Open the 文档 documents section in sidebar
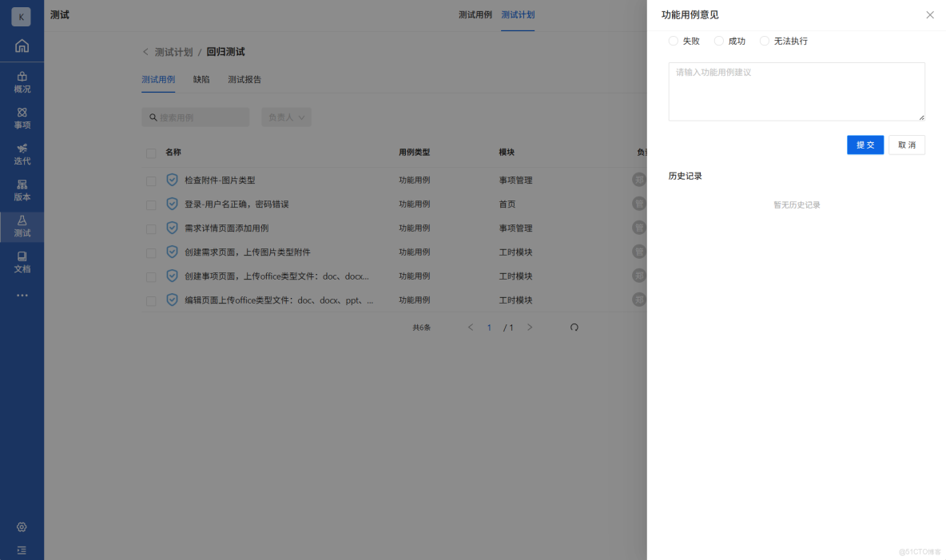 pyautogui.click(x=21, y=262)
